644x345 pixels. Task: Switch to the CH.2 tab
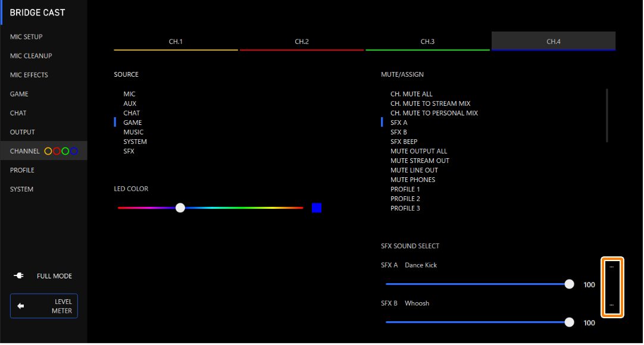click(x=302, y=42)
